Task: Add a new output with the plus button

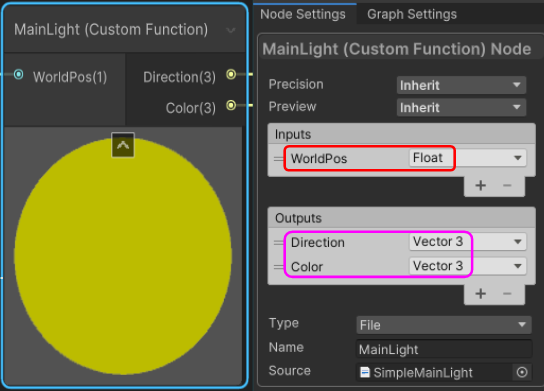Action: (x=481, y=294)
